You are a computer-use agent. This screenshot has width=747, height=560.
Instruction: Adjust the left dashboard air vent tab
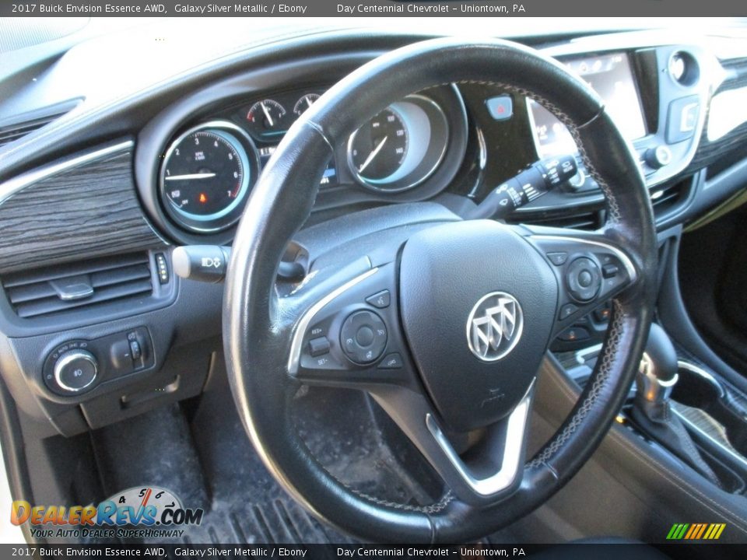coord(72,291)
